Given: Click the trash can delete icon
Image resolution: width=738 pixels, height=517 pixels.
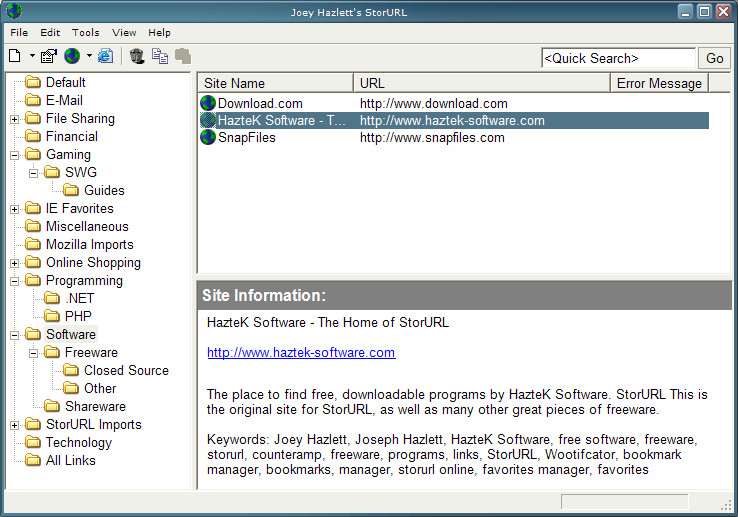Looking at the screenshot, I should [x=136, y=56].
